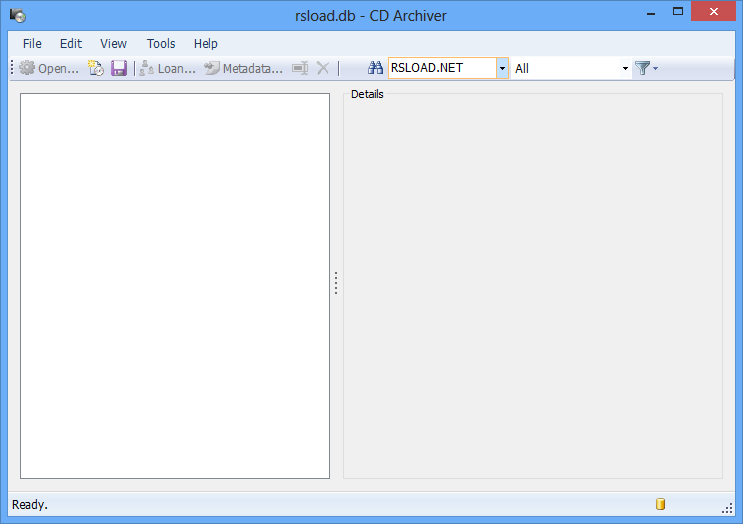Maximize the CD Archiver window
This screenshot has height=524, width=743.
[678, 12]
